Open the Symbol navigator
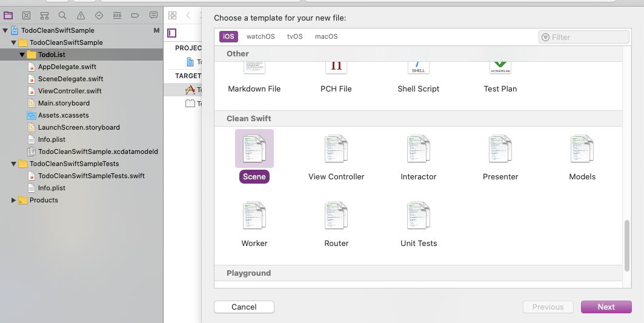Viewport: 644px width, 323px height. click(x=44, y=16)
